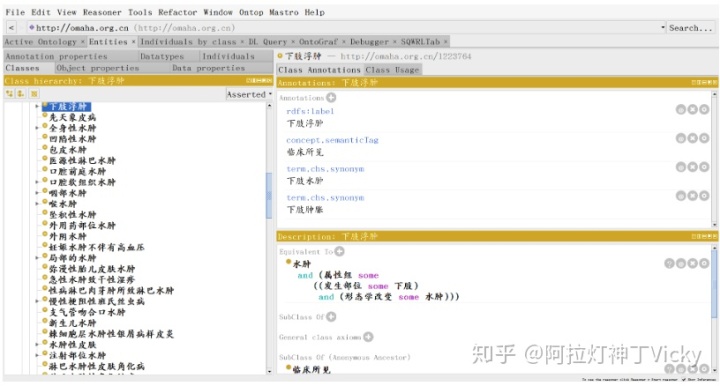This screenshot has width=720, height=386.
Task: Edit the concept.semanticTag annotation
Action: [x=704, y=138]
